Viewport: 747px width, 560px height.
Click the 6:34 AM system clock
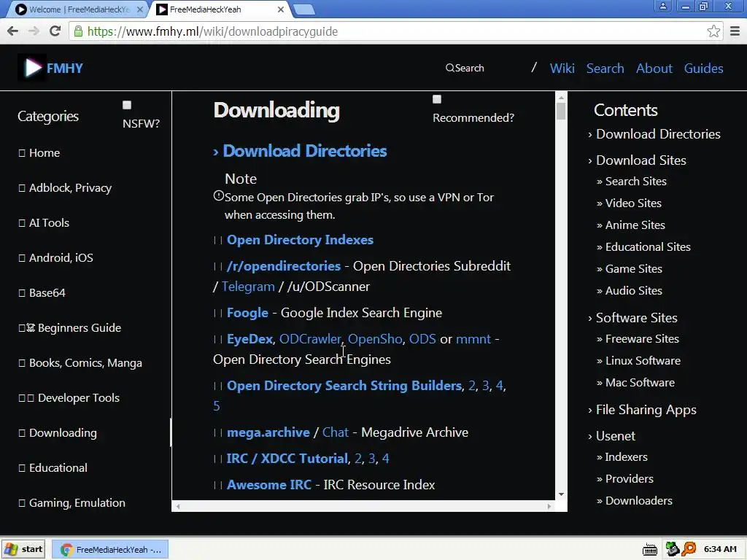click(x=720, y=549)
